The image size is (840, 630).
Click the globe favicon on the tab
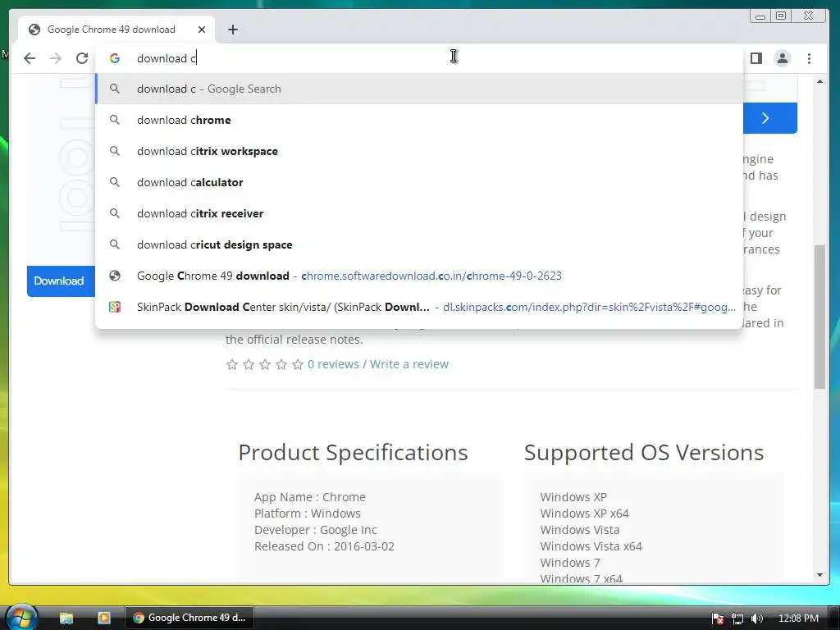[x=34, y=30]
